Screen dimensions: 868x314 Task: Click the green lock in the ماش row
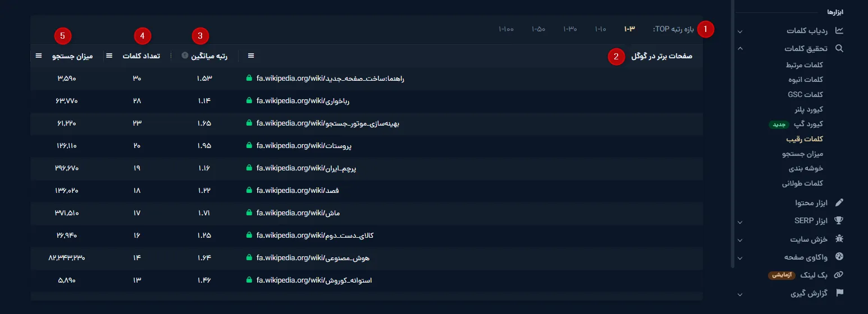pyautogui.click(x=249, y=213)
